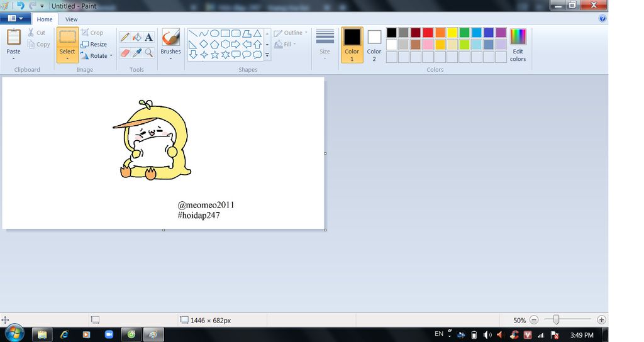This screenshot has height=342, width=644.
Task: Pick the orange color swatch
Action: pos(440,33)
